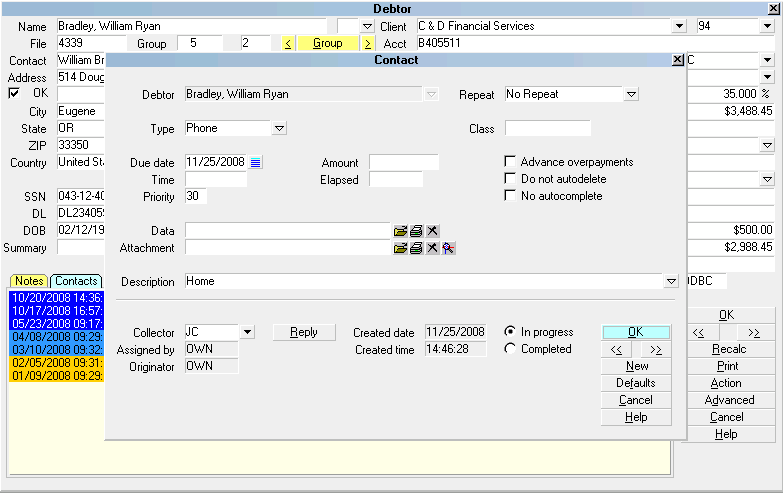This screenshot has height=493, width=783.
Task: Click into the Amount input field
Action: pyautogui.click(x=403, y=162)
